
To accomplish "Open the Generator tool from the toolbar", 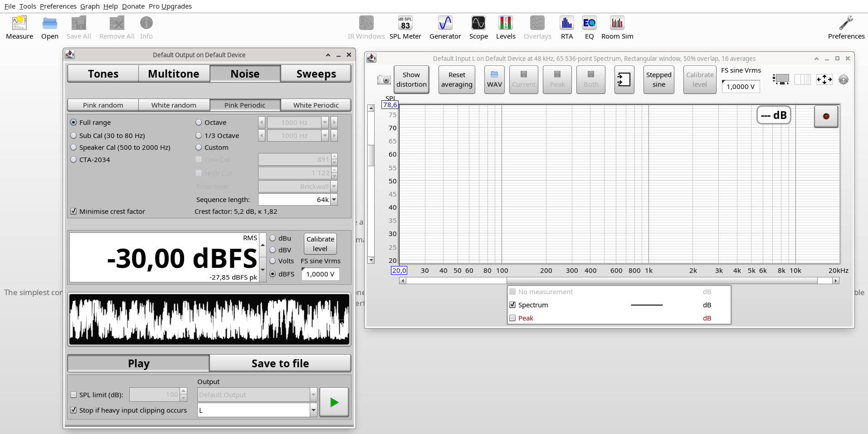I will [x=445, y=28].
